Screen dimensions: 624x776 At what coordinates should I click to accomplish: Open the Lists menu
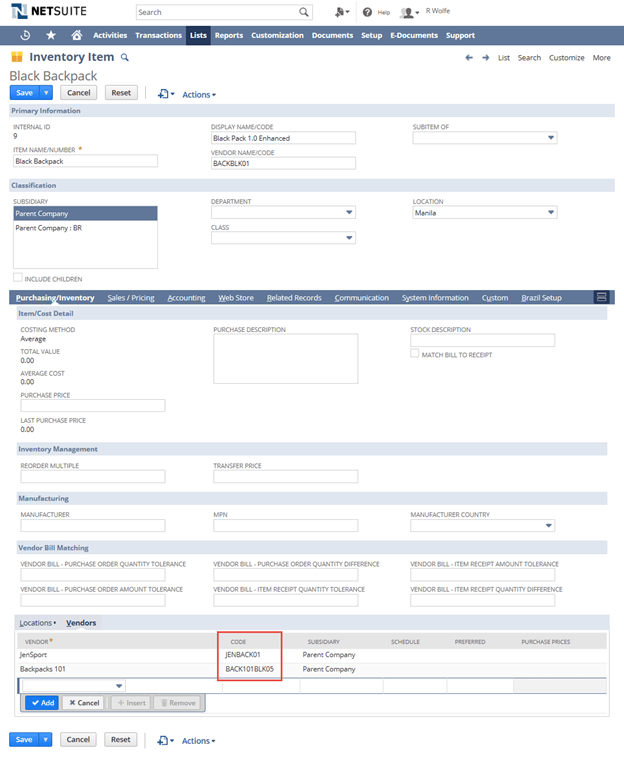(x=198, y=35)
